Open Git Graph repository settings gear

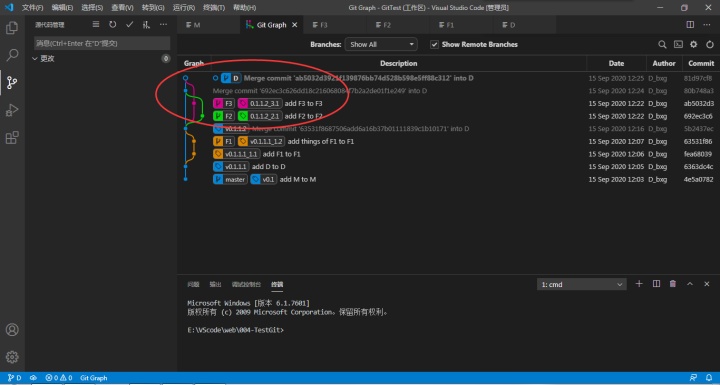coord(694,45)
